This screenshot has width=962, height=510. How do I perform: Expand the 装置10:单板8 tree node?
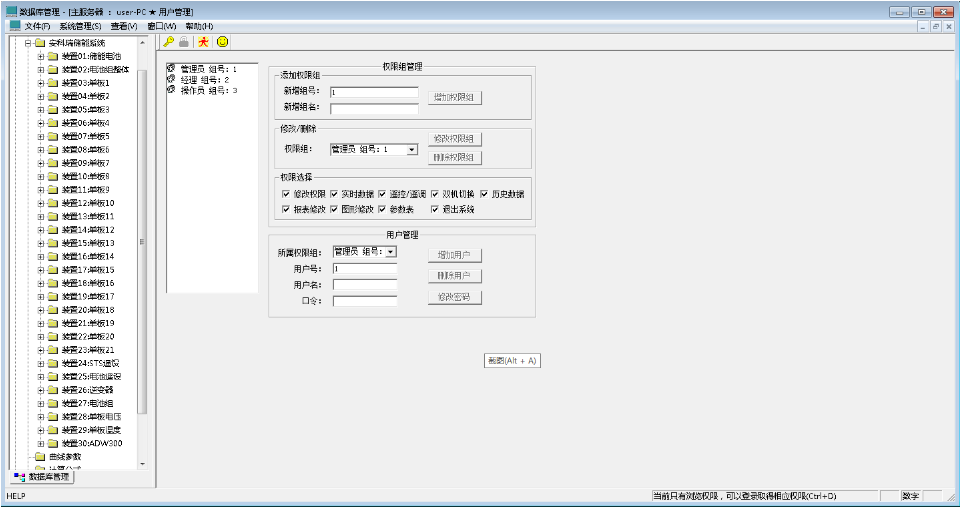[40, 176]
